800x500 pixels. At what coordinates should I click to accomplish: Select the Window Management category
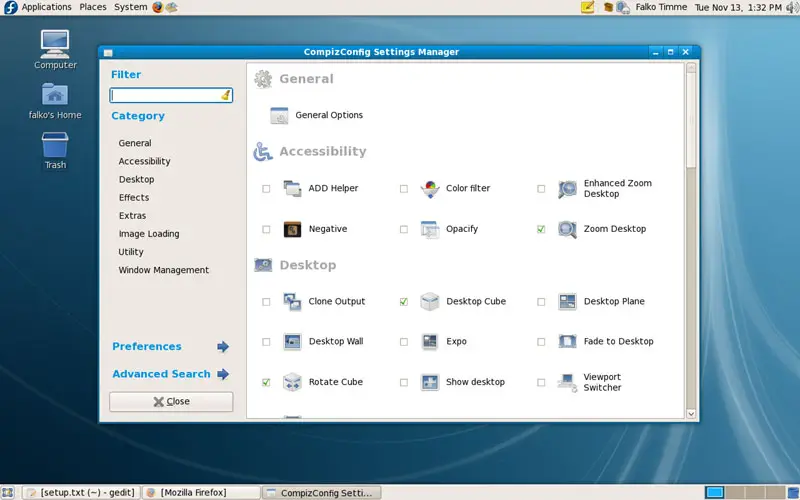(164, 270)
